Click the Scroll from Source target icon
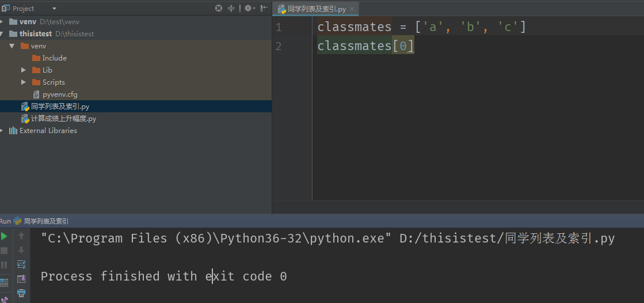The width and height of the screenshot is (644, 303). 218,8
